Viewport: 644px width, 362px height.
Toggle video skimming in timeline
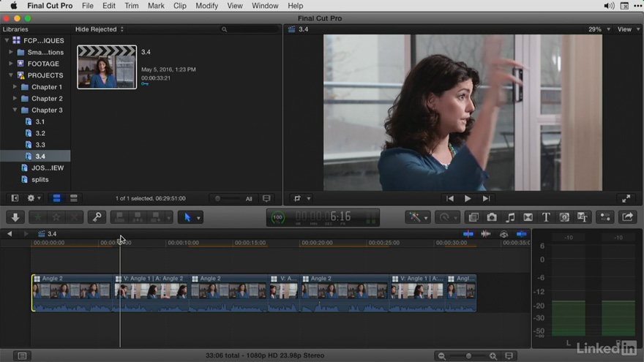pyautogui.click(x=468, y=234)
